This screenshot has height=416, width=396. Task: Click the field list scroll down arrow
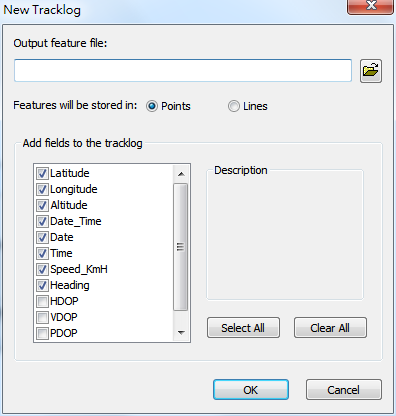181,332
